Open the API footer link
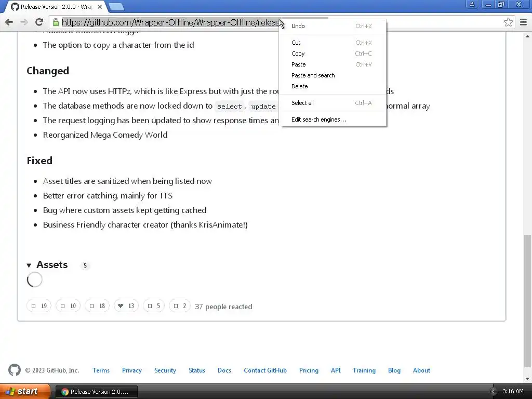 (x=336, y=370)
